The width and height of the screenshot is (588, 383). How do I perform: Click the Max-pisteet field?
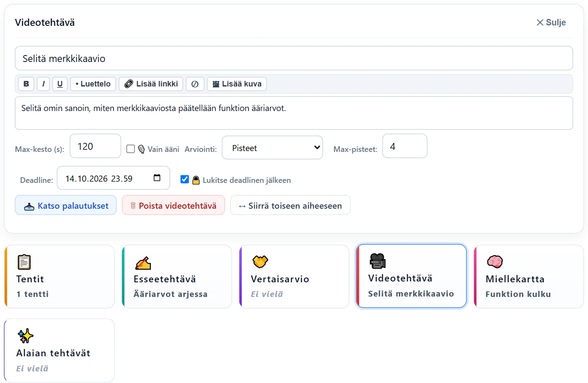(x=405, y=146)
